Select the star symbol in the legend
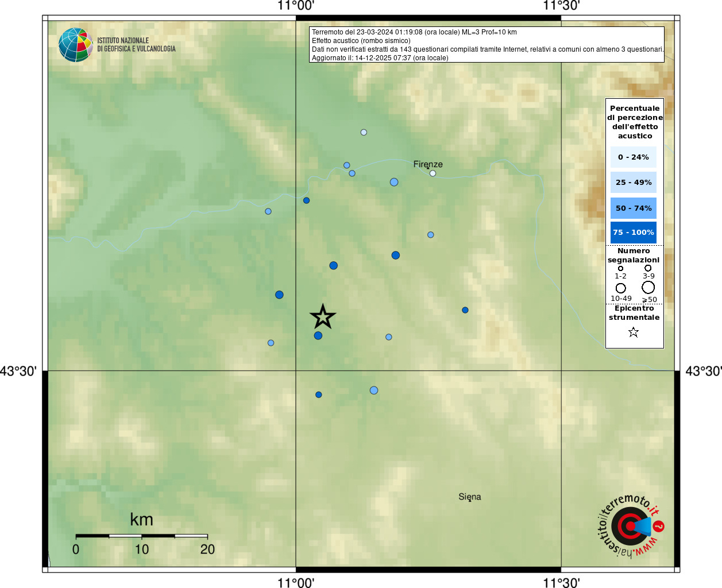This screenshot has width=722, height=588. (x=634, y=332)
